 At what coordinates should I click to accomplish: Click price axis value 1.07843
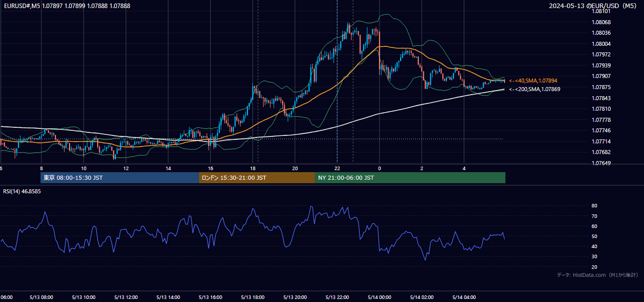602,98
